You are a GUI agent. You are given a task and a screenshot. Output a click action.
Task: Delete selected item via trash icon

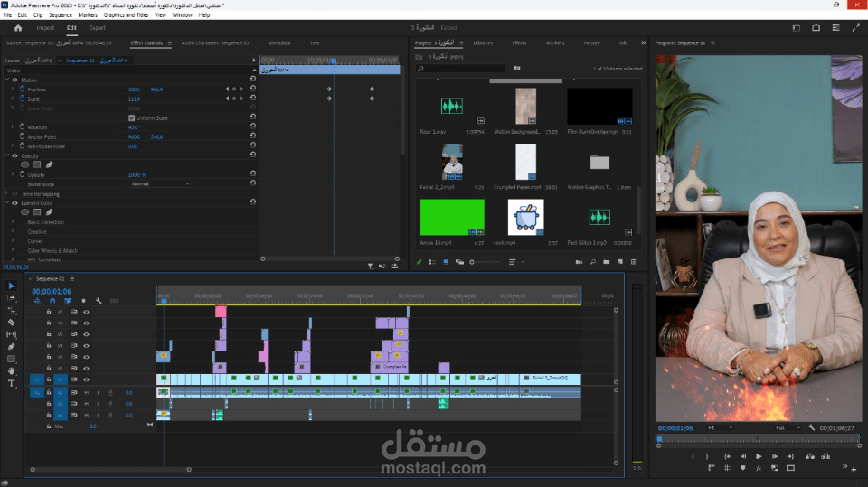click(634, 262)
